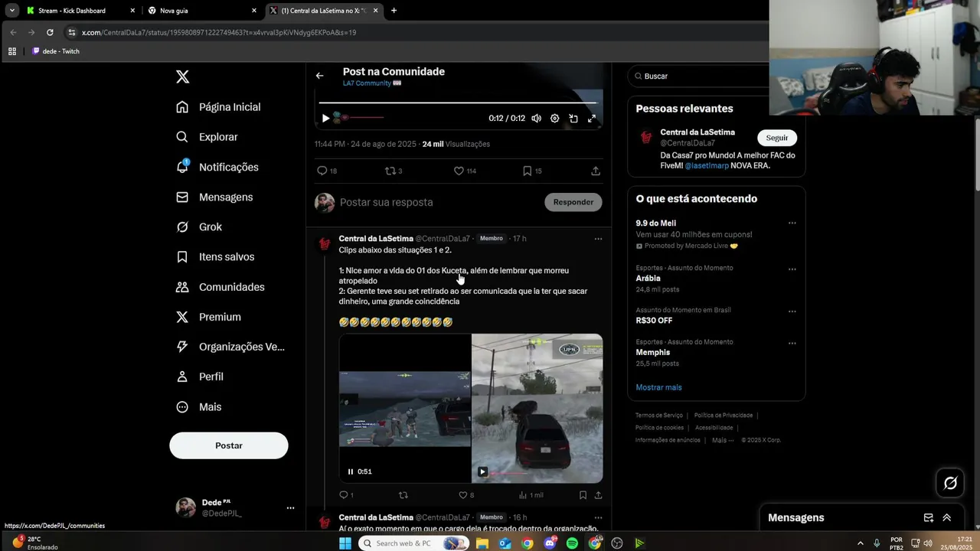View analytics of the 17 h reply

524,495
